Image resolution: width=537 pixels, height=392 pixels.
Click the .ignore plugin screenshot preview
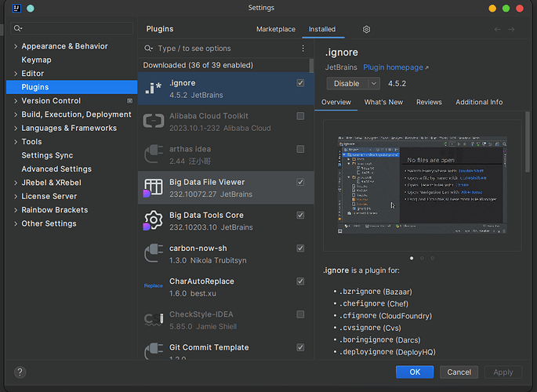point(423,185)
